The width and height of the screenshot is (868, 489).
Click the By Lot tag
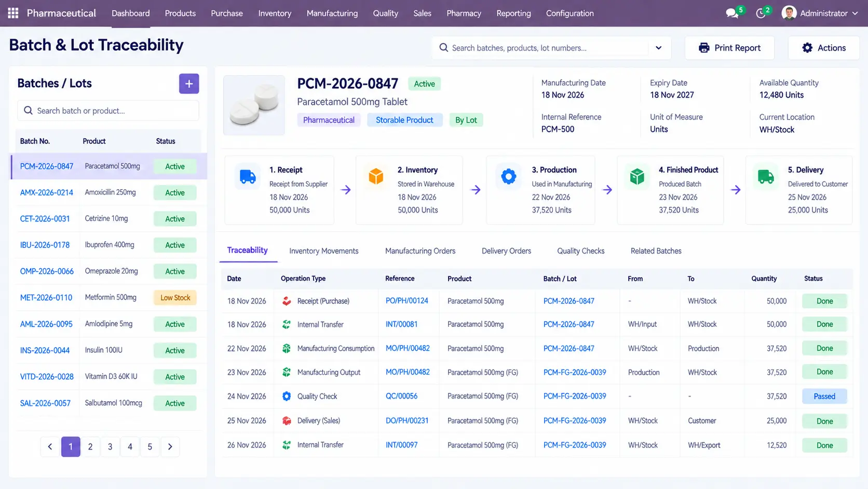pos(466,120)
